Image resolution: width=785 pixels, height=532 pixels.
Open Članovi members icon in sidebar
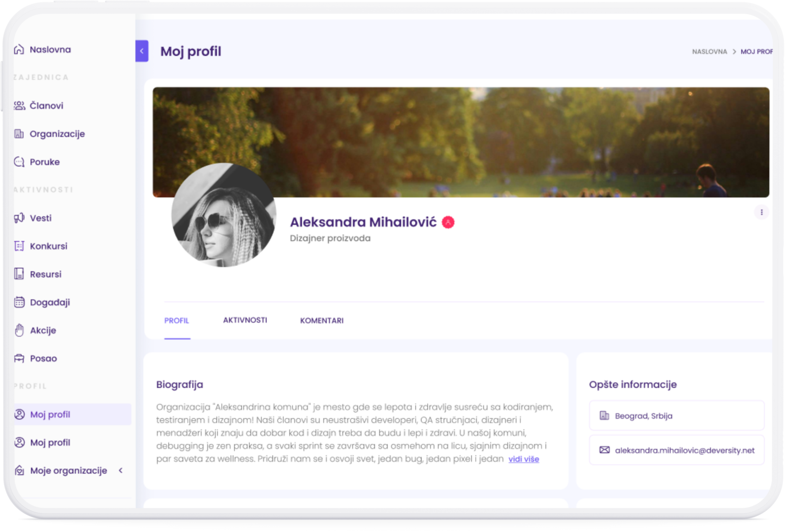pos(19,106)
